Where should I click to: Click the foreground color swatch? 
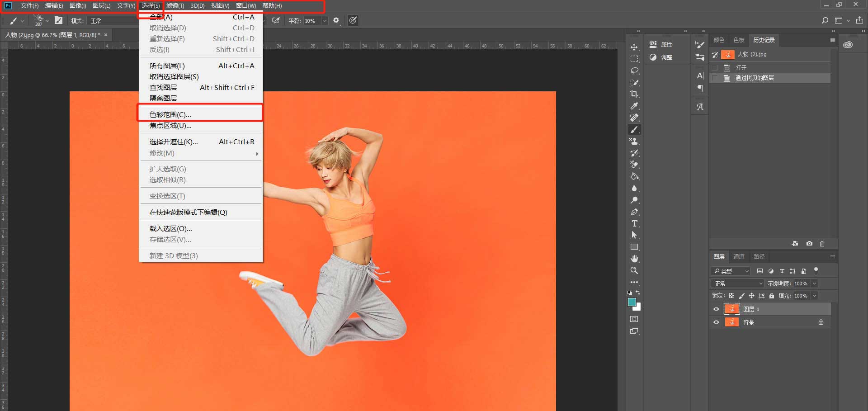(632, 302)
